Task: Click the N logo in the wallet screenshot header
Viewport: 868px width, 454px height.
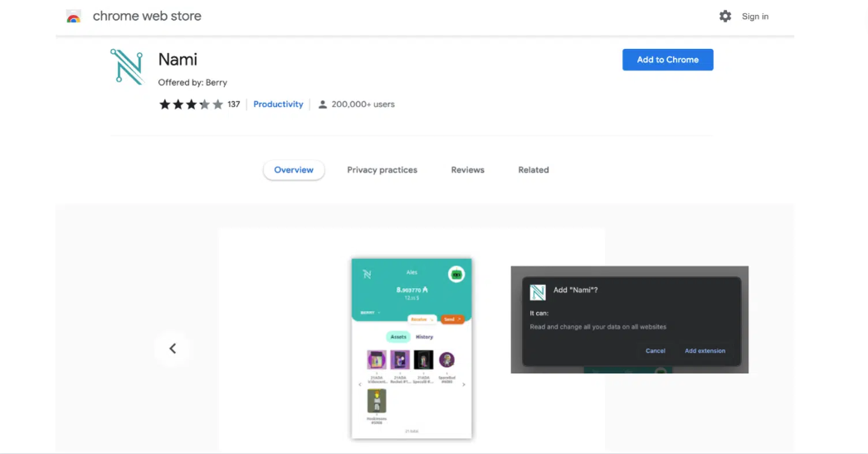Action: (367, 274)
